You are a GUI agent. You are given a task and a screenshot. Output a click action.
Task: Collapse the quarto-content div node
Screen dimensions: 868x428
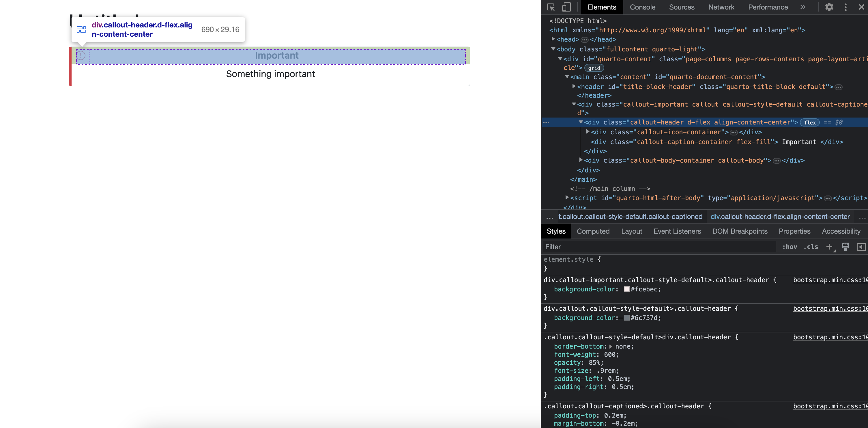tap(560, 59)
